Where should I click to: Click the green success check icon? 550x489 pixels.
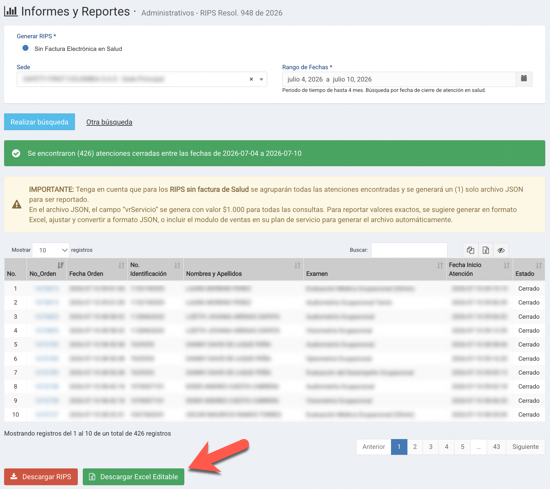(x=16, y=153)
